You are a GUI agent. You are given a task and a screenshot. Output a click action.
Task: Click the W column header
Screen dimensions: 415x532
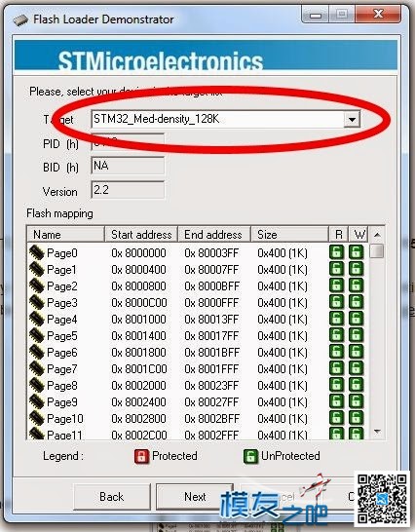coord(358,235)
